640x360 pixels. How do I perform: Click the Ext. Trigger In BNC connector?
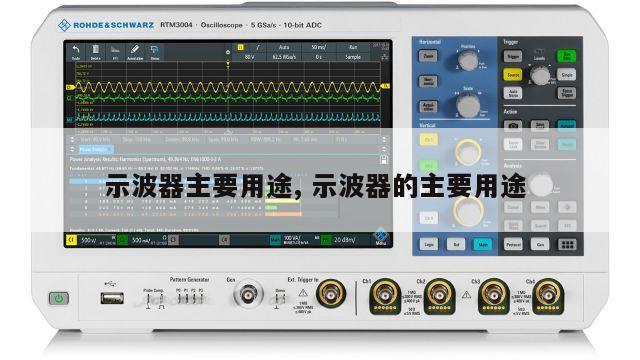(331, 294)
